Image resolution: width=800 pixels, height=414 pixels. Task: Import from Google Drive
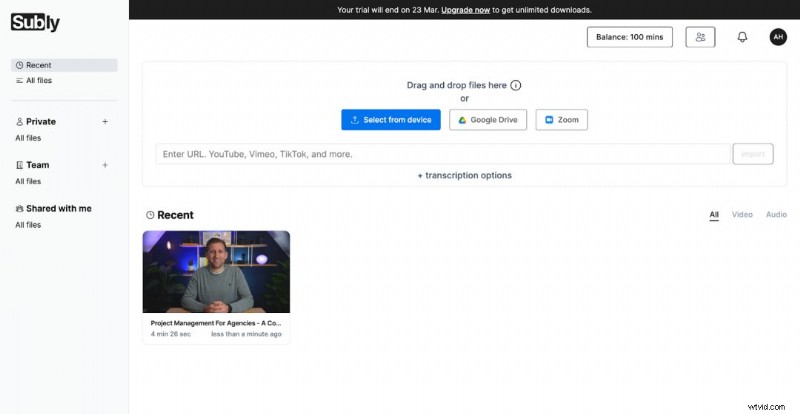click(x=488, y=119)
